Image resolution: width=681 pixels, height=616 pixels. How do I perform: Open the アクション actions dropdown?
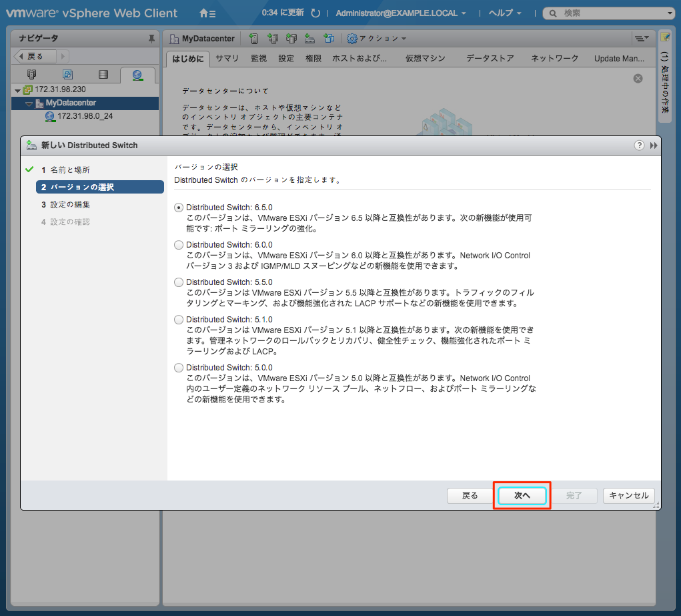point(376,39)
